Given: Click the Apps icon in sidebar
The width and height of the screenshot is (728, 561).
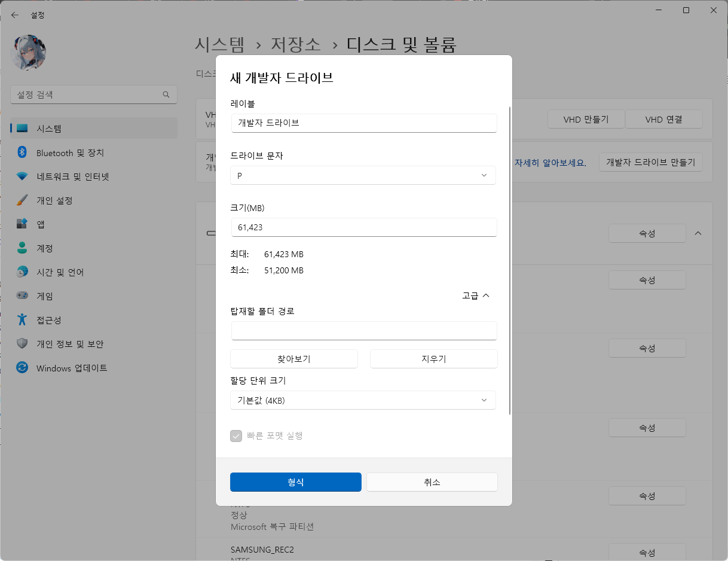Looking at the screenshot, I should (22, 224).
